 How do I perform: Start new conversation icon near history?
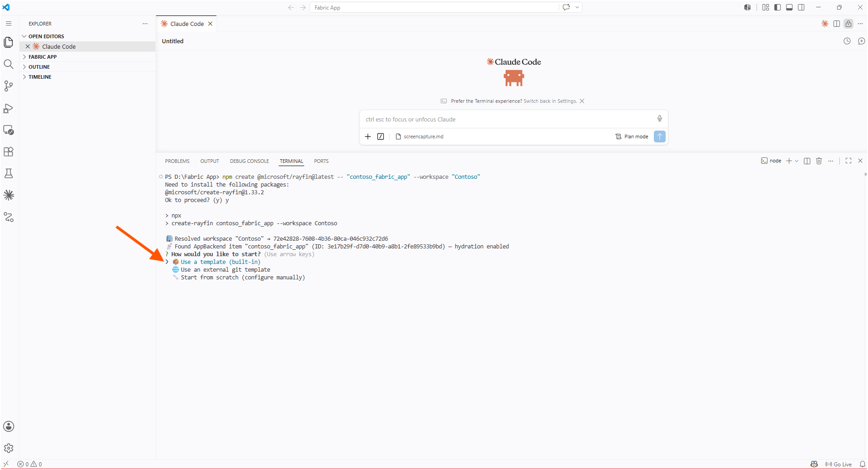[861, 41]
